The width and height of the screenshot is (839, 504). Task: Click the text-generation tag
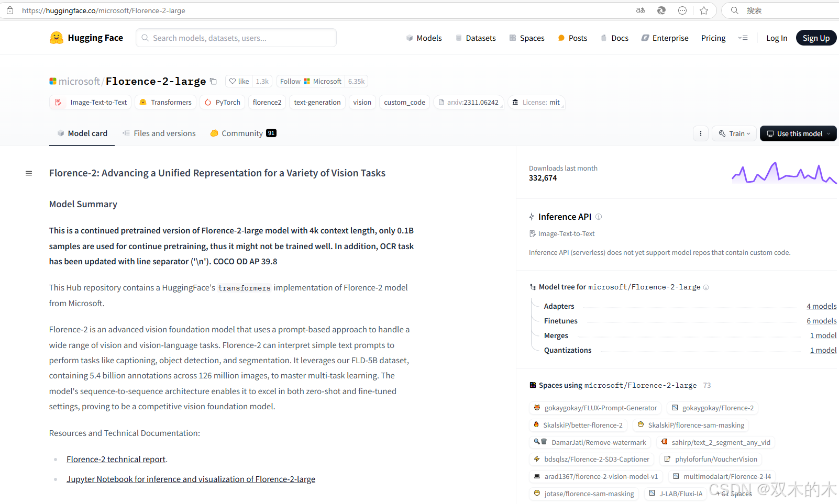coord(317,102)
